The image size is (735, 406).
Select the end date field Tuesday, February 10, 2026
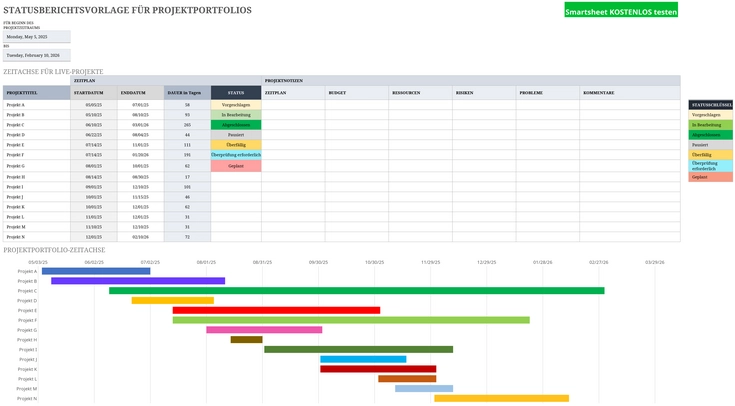37,55
